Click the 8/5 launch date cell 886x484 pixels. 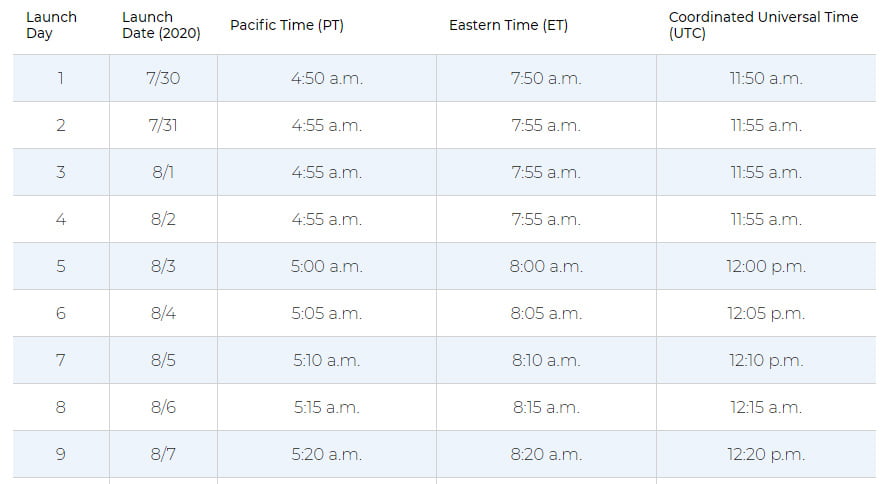click(163, 360)
